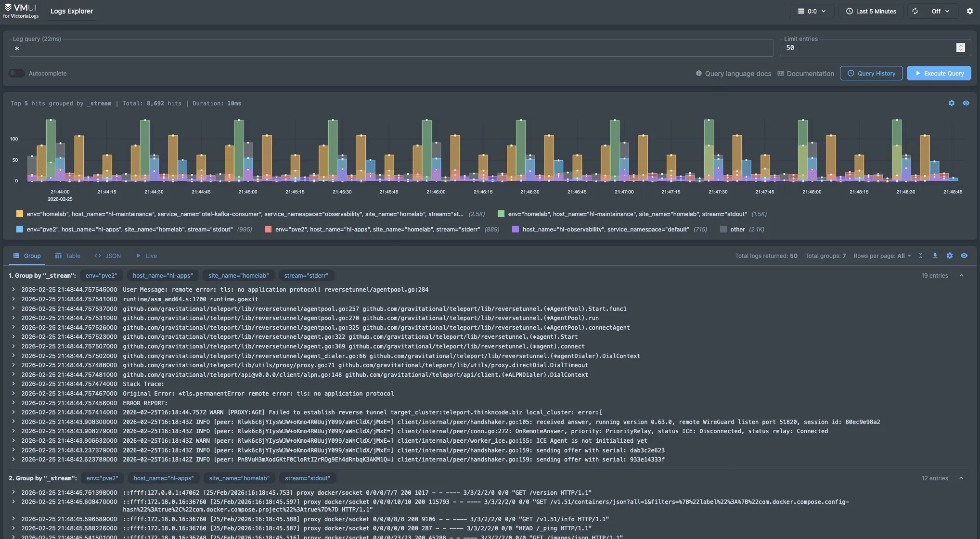Open the auto-refresh Off dropdown
This screenshot has height=539, width=980.
pyautogui.click(x=940, y=11)
